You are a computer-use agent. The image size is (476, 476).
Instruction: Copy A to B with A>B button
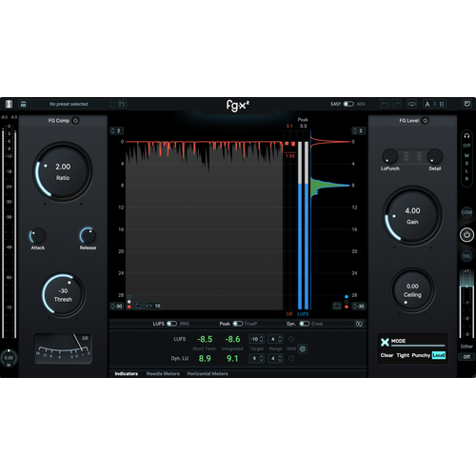(434, 104)
